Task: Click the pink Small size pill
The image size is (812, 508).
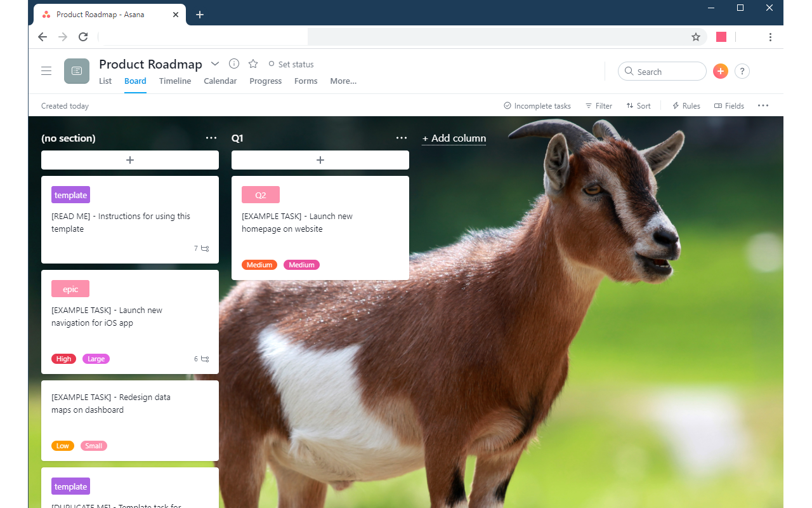Action: click(x=94, y=446)
